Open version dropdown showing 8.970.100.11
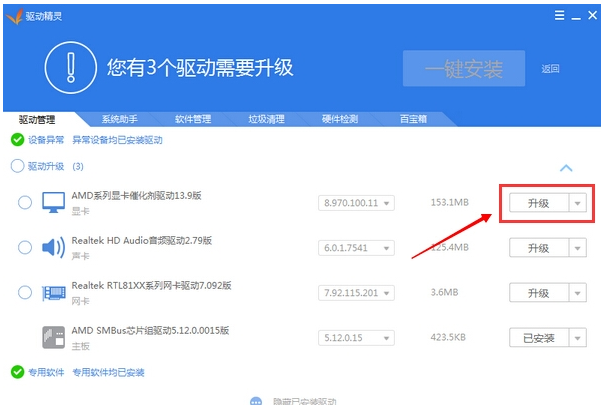The height and width of the screenshot is (408, 603). click(356, 204)
